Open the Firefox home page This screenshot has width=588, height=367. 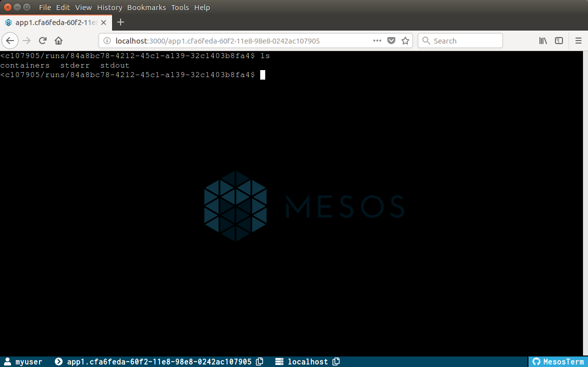pyautogui.click(x=59, y=41)
